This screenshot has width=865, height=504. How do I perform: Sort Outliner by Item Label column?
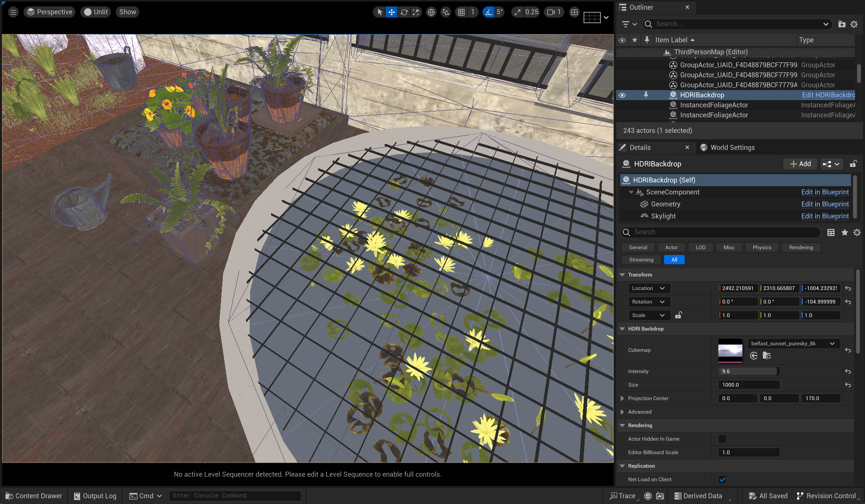(672, 40)
